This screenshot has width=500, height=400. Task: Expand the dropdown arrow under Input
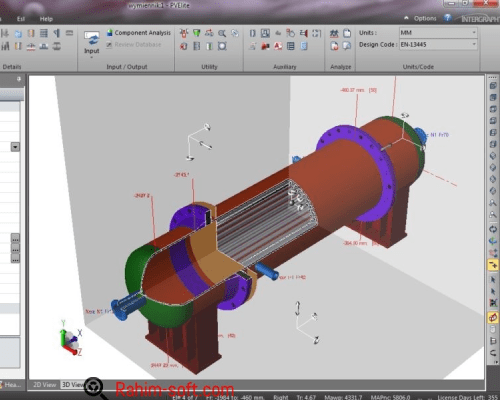point(92,58)
